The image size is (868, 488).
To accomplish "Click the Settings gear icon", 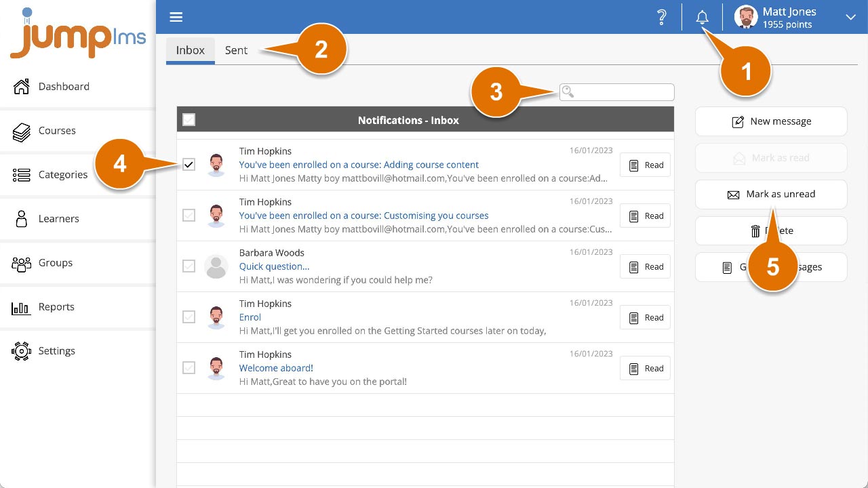I will coord(22,351).
